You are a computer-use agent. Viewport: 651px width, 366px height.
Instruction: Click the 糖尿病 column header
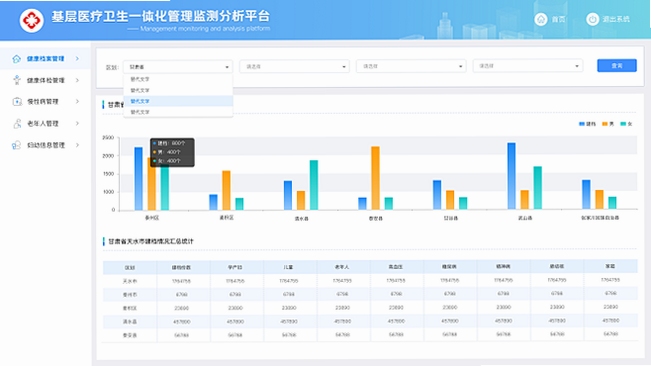[449, 266]
